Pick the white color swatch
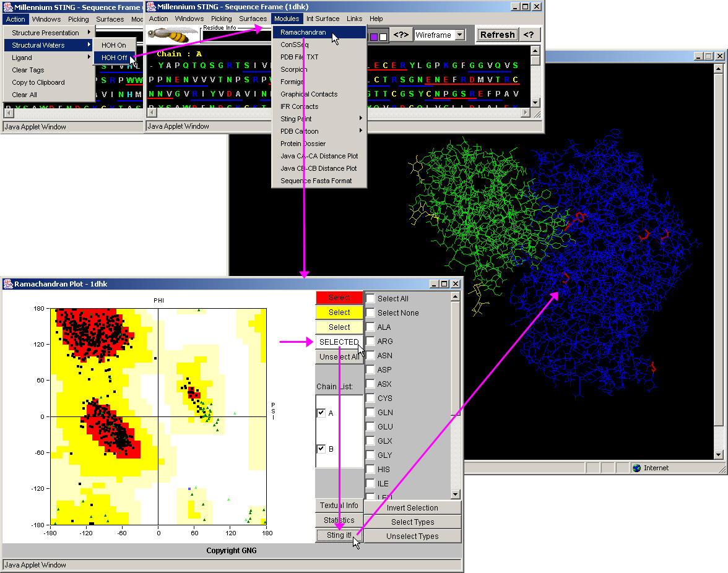The width and height of the screenshot is (728, 573). coord(383,37)
